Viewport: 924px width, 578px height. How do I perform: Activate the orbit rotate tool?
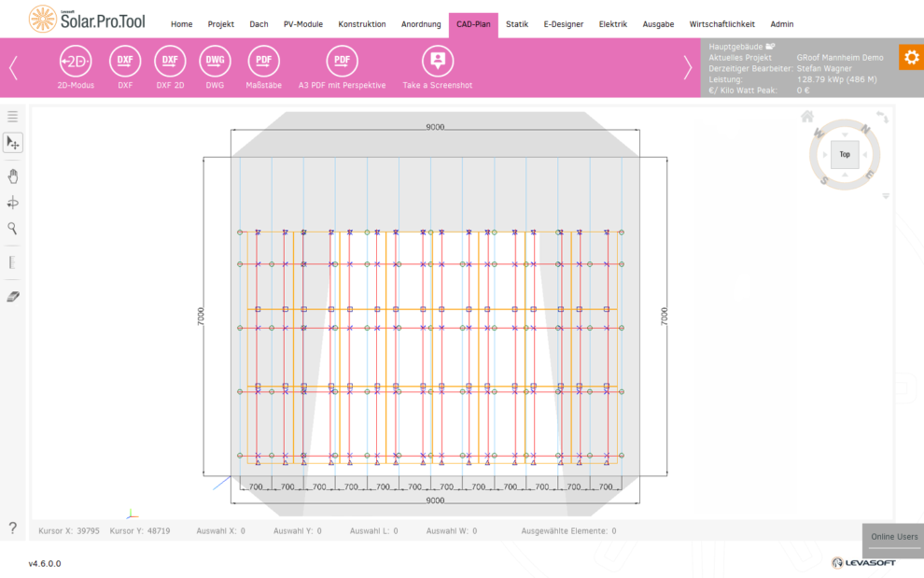coord(13,203)
